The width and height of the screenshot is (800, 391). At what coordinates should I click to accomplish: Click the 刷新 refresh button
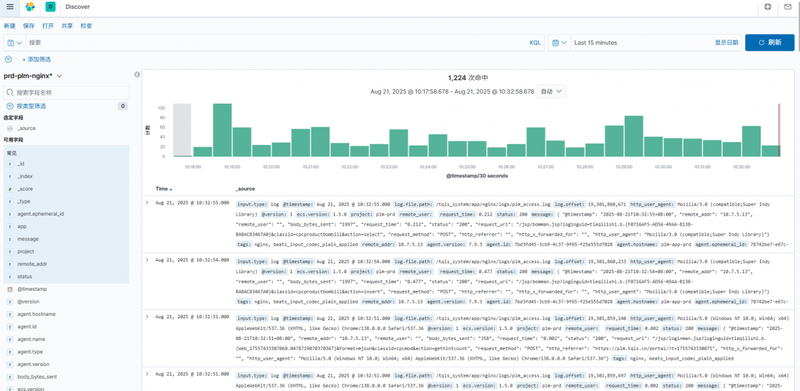pyautogui.click(x=769, y=43)
